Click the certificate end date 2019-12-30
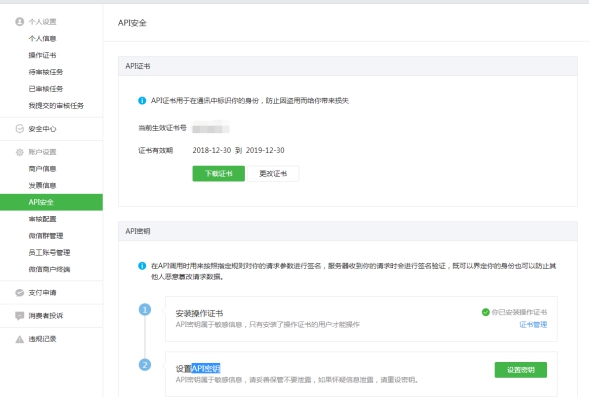The width and height of the screenshot is (589, 398). point(265,150)
